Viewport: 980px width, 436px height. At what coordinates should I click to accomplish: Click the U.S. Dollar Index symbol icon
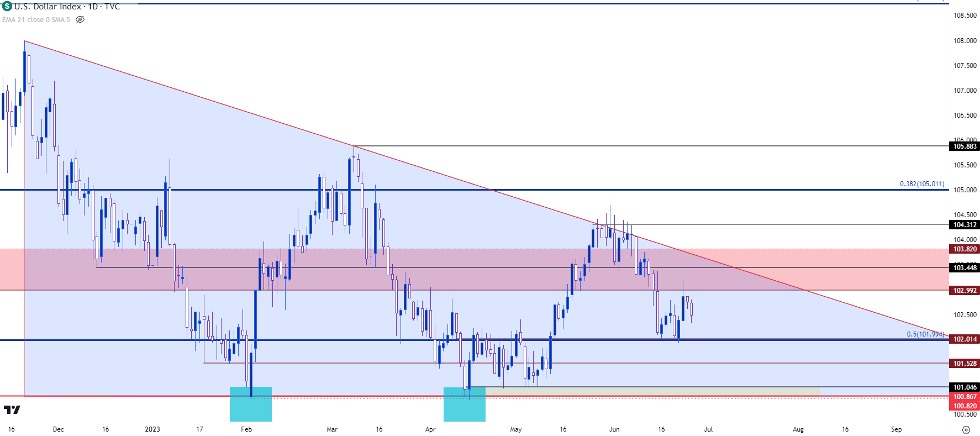7,7
